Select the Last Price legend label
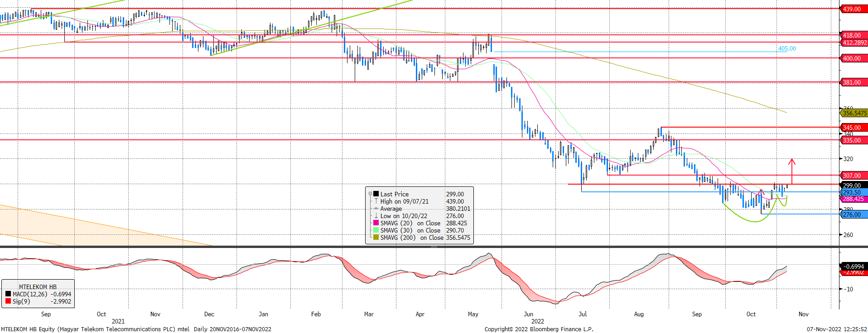Image resolution: width=868 pixels, height=333 pixels. point(394,194)
